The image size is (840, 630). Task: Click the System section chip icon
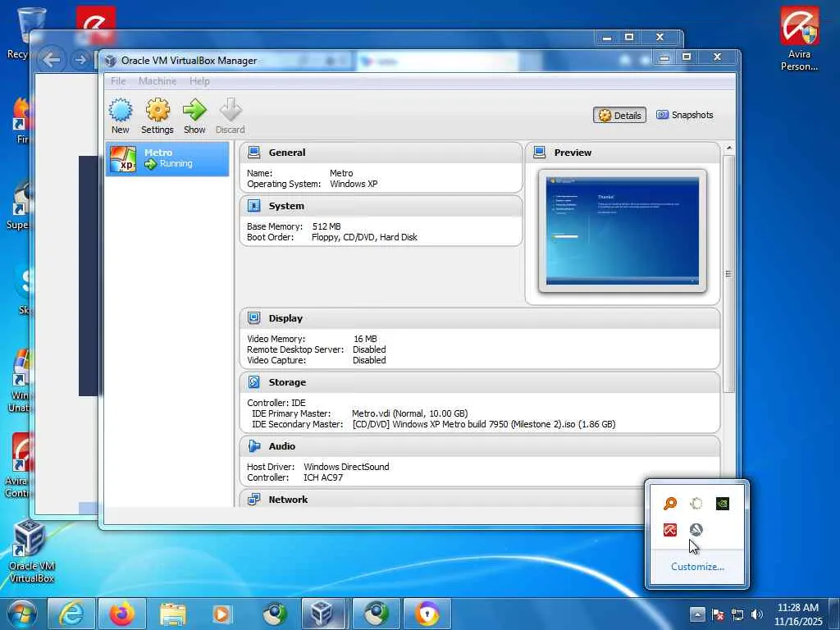point(254,206)
